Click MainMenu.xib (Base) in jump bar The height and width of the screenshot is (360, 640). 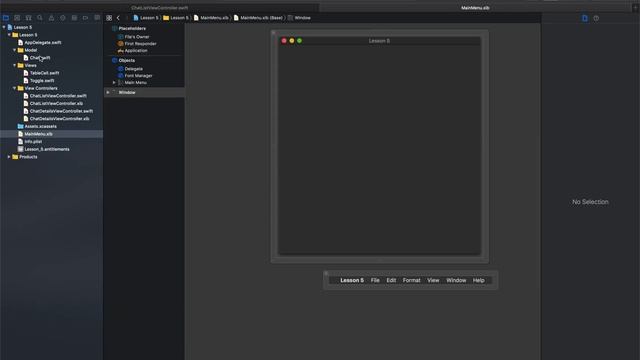click(258, 18)
